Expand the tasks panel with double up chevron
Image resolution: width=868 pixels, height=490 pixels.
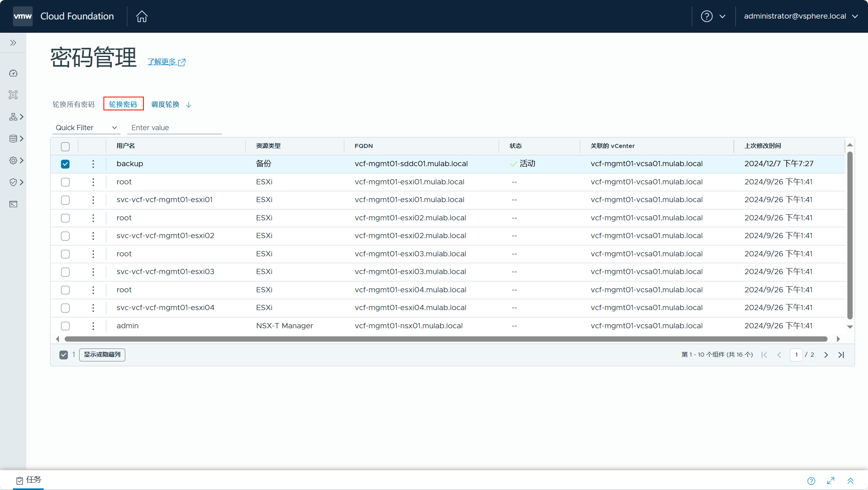(x=850, y=481)
